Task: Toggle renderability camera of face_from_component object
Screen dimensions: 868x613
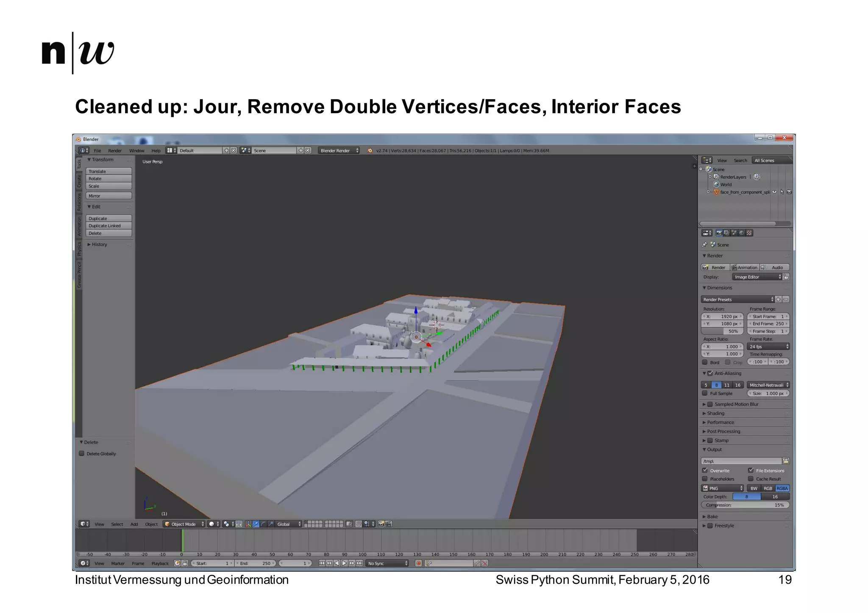Action: (789, 192)
